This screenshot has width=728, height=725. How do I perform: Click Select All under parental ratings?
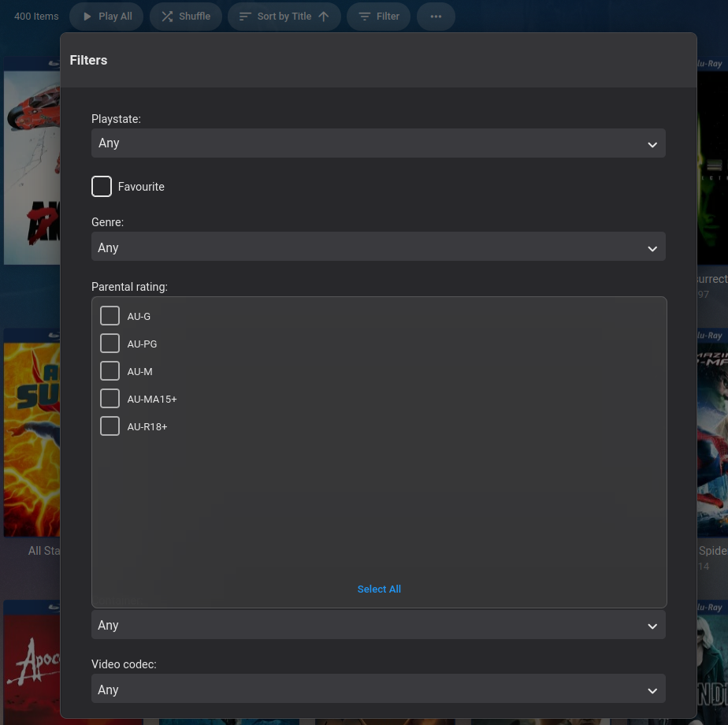click(379, 589)
